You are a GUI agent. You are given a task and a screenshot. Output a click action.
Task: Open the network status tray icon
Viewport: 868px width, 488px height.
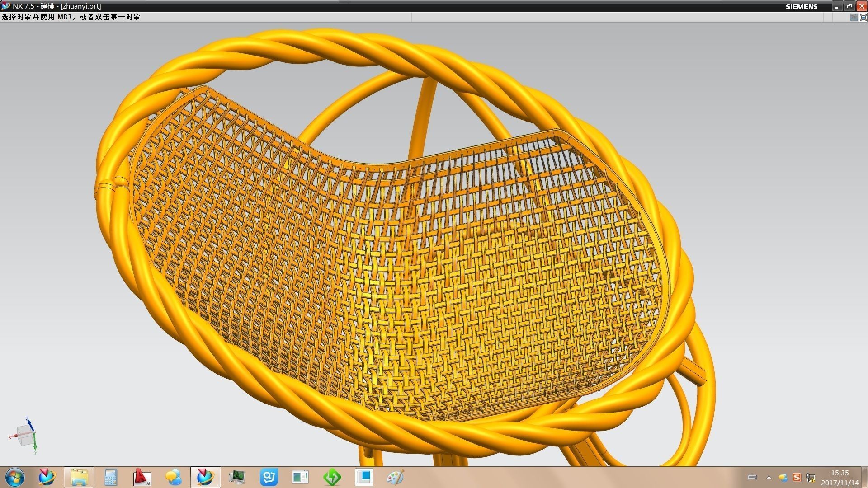point(810,477)
